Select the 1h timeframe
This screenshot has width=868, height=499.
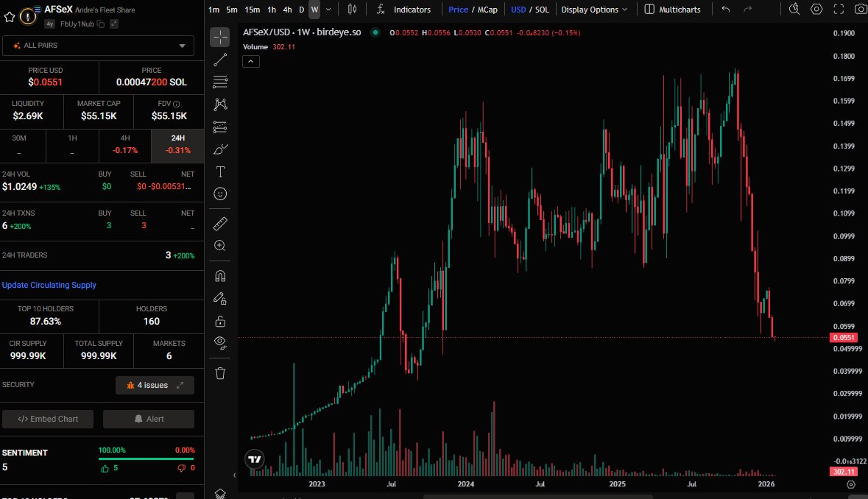point(271,10)
